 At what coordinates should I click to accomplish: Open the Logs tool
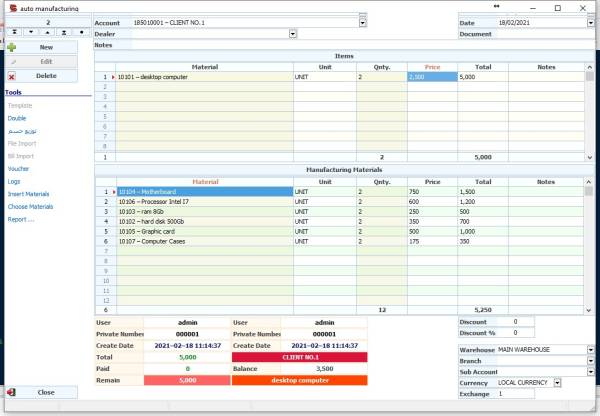click(x=14, y=181)
